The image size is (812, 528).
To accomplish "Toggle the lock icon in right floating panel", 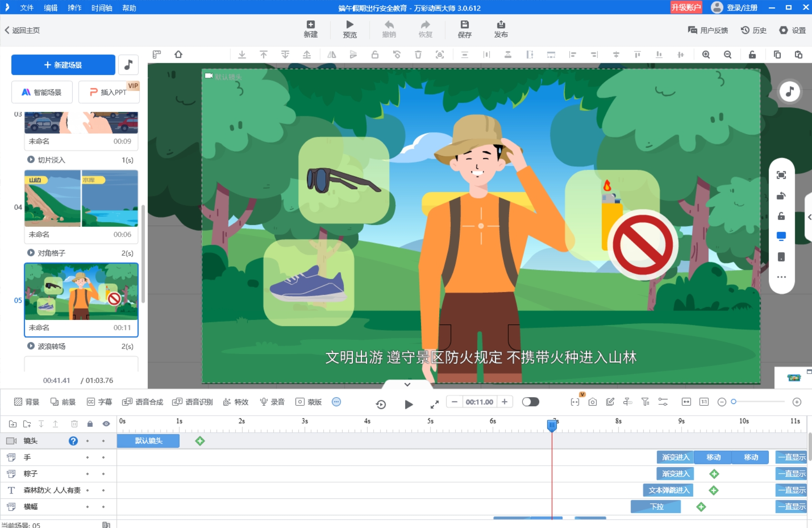I will [781, 216].
